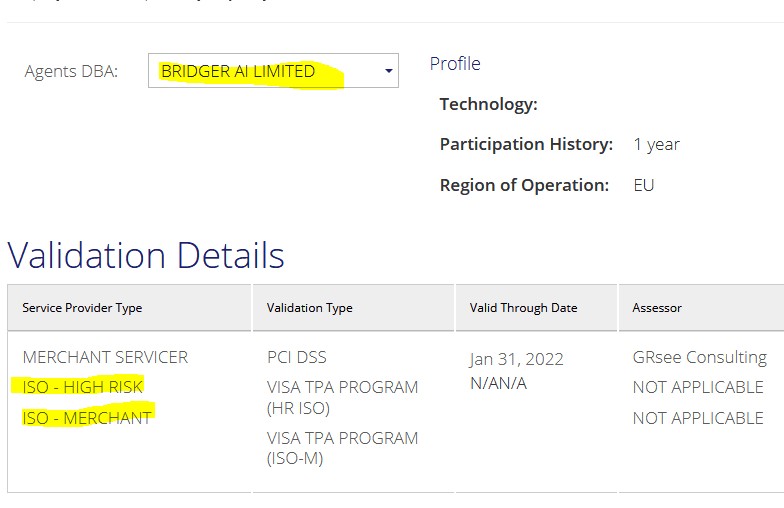Select the PCI DSS validation type
The height and width of the screenshot is (508, 784).
(296, 357)
